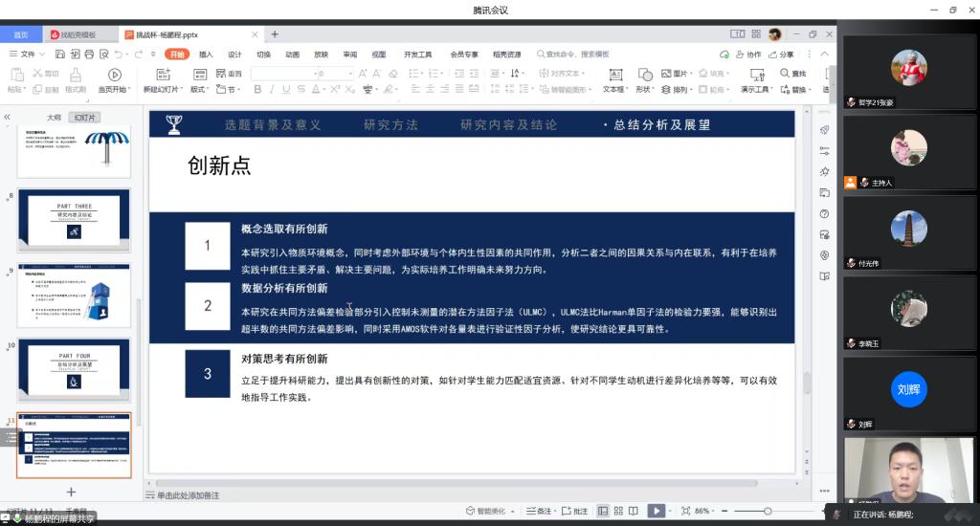Click the zoom slider in status bar

tap(767, 511)
